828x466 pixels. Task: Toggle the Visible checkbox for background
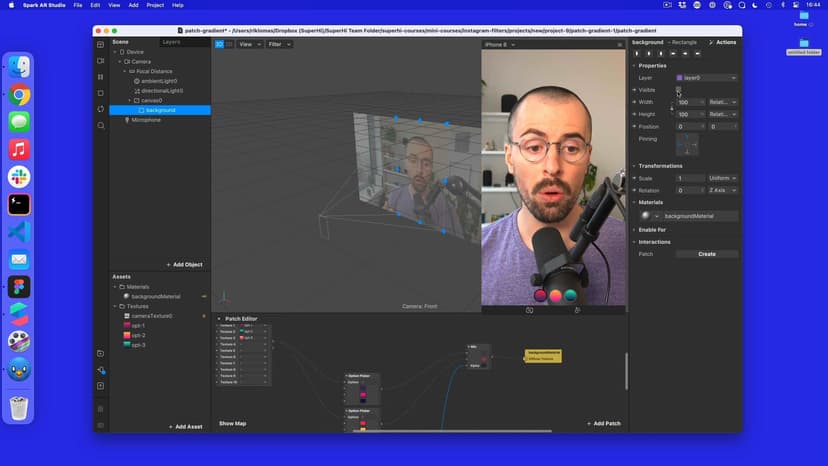pyautogui.click(x=679, y=90)
